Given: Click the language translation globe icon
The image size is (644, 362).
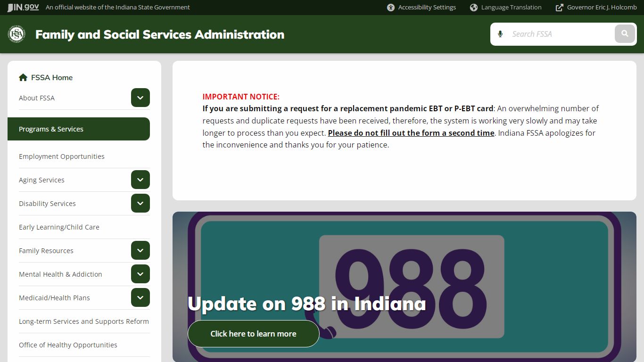Looking at the screenshot, I should point(474,8).
